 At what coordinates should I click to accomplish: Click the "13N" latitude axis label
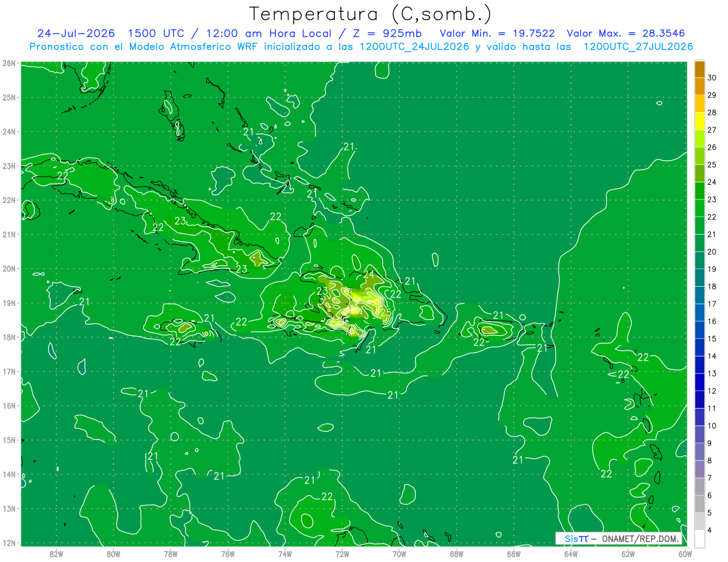[x=8, y=509]
